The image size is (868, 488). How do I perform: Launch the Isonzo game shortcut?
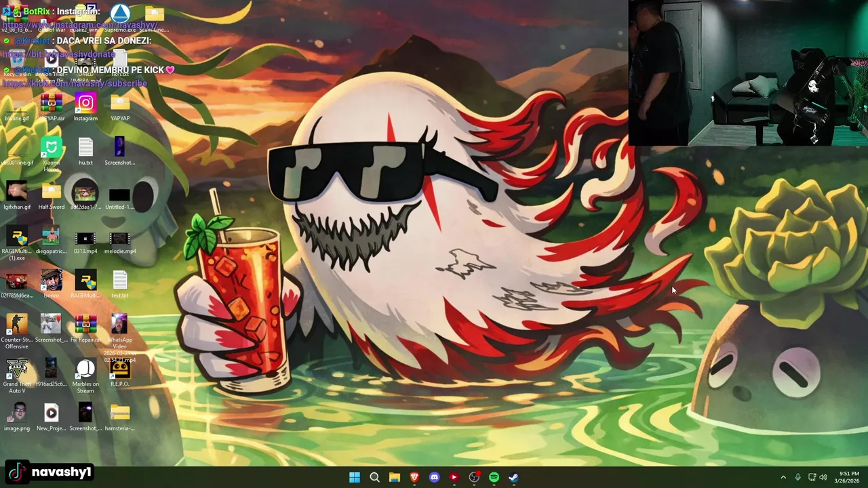pos(52,285)
